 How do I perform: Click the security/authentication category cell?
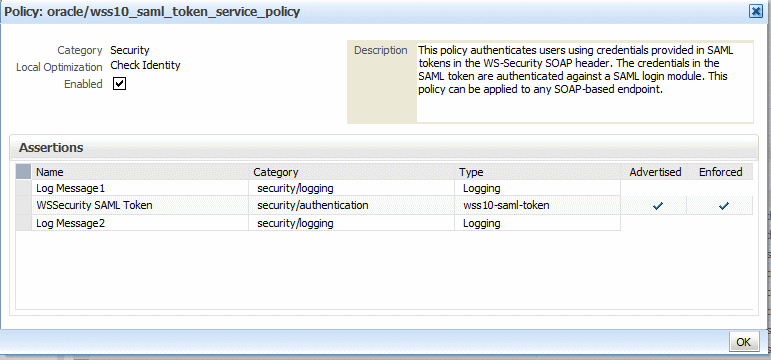coord(352,205)
